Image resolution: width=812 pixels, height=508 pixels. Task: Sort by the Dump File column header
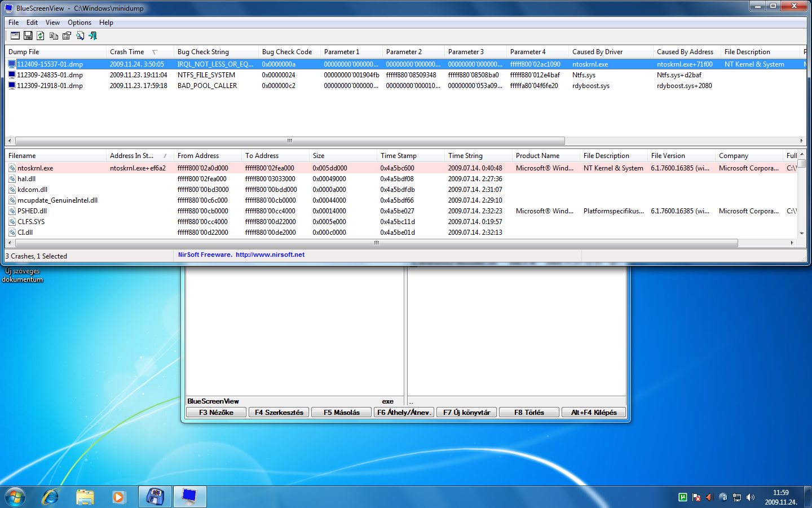tap(55, 52)
